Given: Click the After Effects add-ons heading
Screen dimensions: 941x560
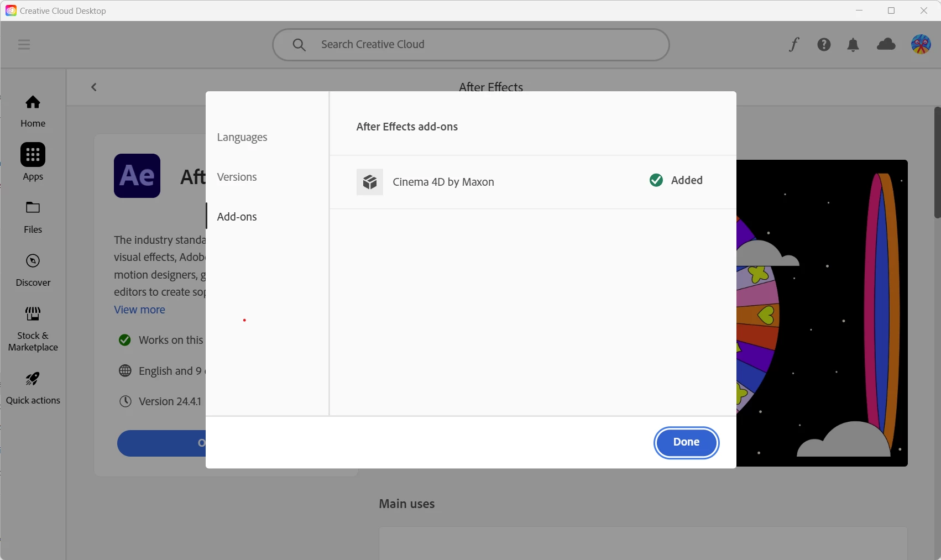Looking at the screenshot, I should (407, 127).
